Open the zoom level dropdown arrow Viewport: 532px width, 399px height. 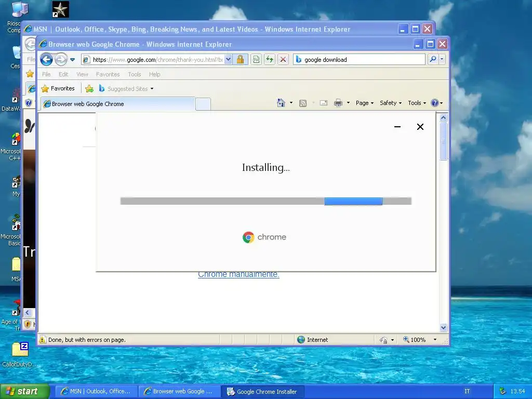coord(435,340)
